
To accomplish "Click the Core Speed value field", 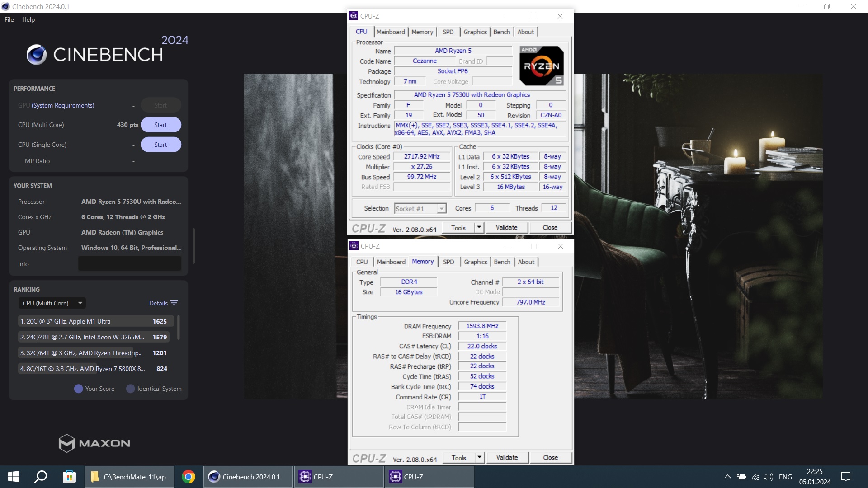I will 422,156.
